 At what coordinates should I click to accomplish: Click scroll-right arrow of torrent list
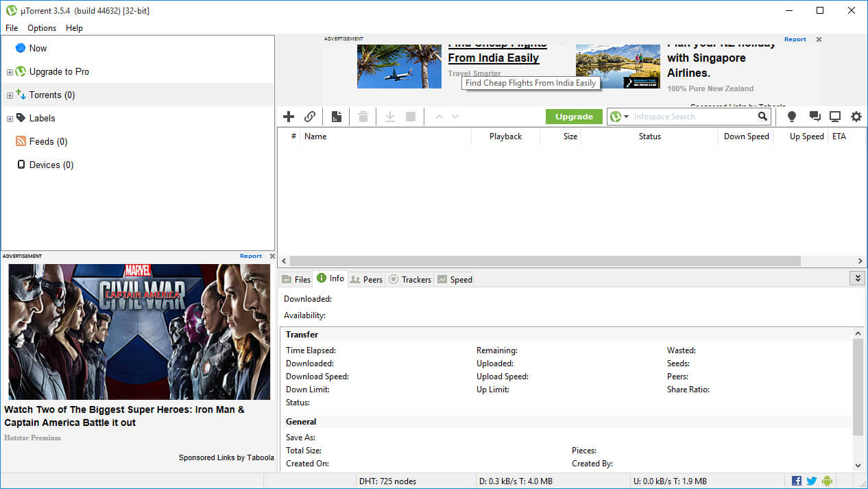(860, 261)
